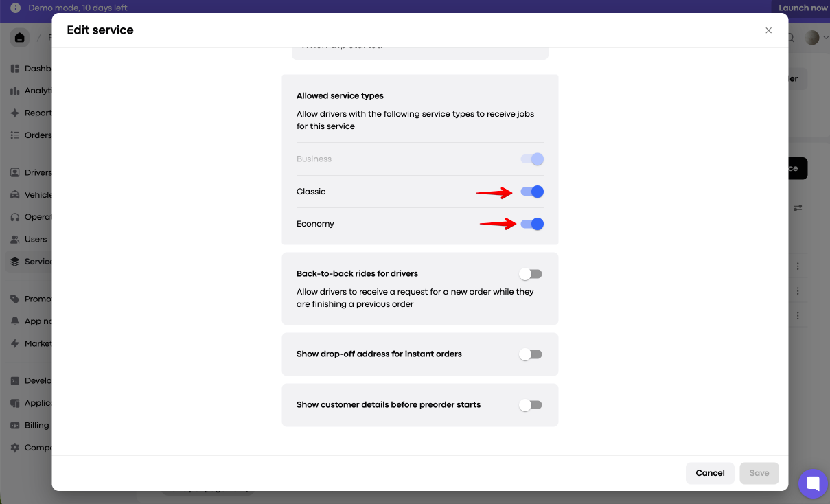Image resolution: width=830 pixels, height=504 pixels.
Task: Click the Launch now button in banner
Action: pos(803,8)
